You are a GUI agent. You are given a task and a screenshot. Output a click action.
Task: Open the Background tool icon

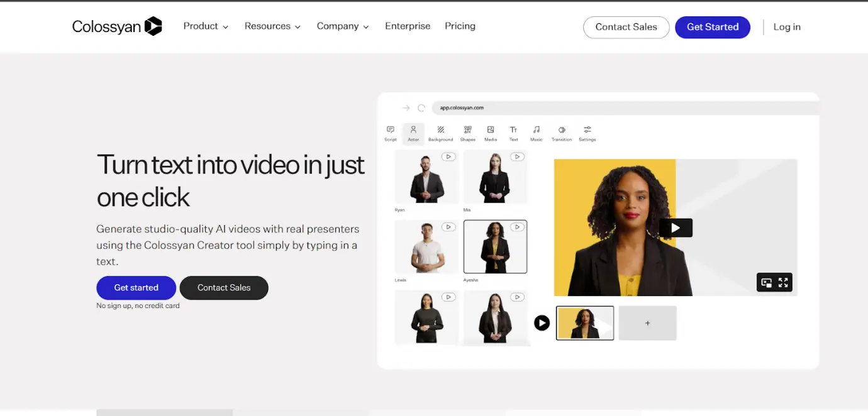pyautogui.click(x=440, y=129)
